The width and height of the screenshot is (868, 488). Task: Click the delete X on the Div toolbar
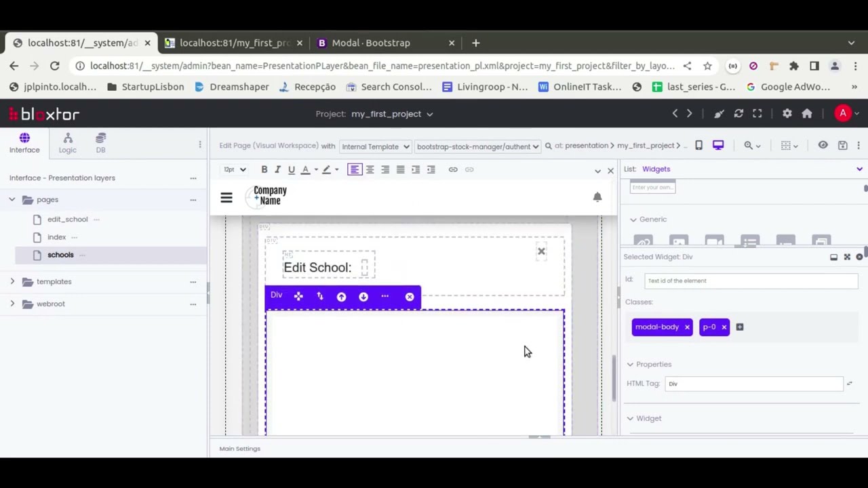410,296
